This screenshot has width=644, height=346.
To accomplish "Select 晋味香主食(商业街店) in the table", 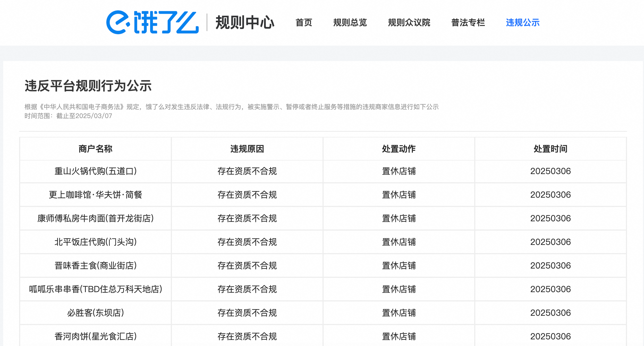I will (x=95, y=266).
